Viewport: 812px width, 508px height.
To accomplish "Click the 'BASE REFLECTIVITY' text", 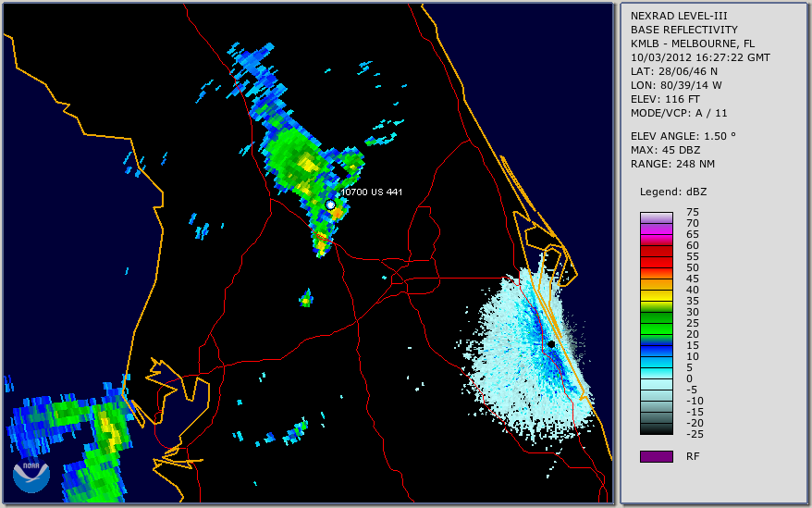I will point(684,30).
